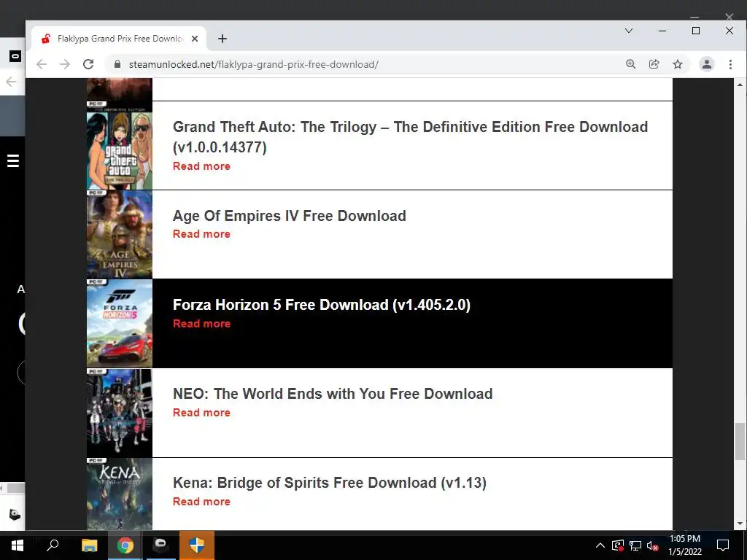Open Kena: Bridge of Spirits Free Download
This screenshot has height=560, width=747.
330,483
